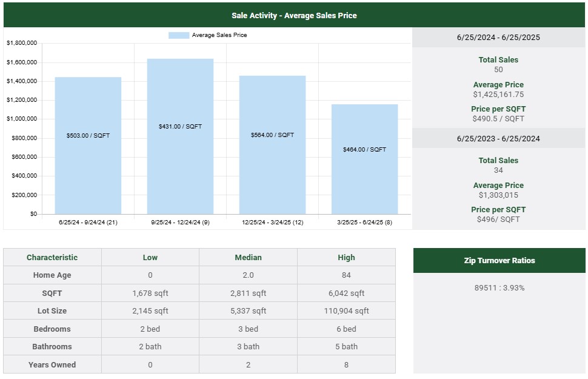
Task: Select the 6/25/2024 - 6/25/2025 date range heading
Action: click(x=498, y=38)
